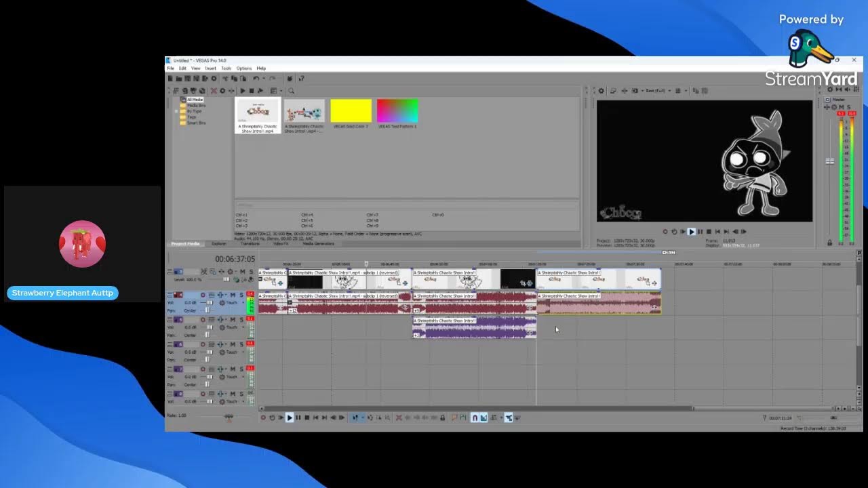The height and width of the screenshot is (488, 868).
Task: Select the Smart Bins folder
Action: click(x=193, y=123)
